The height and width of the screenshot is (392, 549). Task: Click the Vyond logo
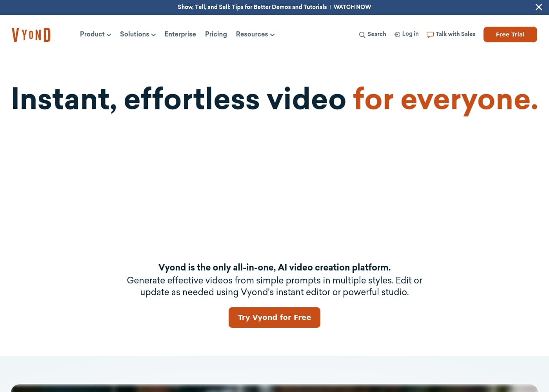(x=31, y=35)
